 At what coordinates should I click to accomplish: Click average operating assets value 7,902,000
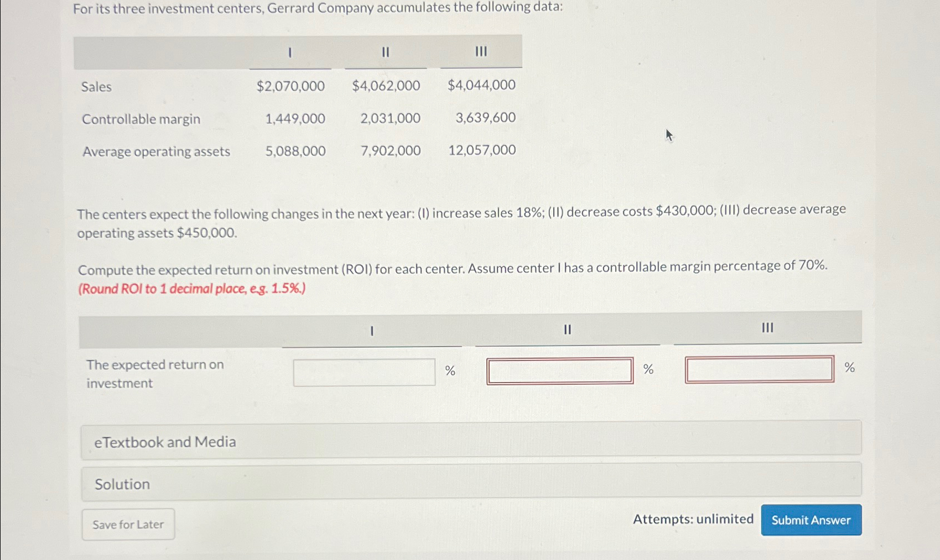point(391,150)
